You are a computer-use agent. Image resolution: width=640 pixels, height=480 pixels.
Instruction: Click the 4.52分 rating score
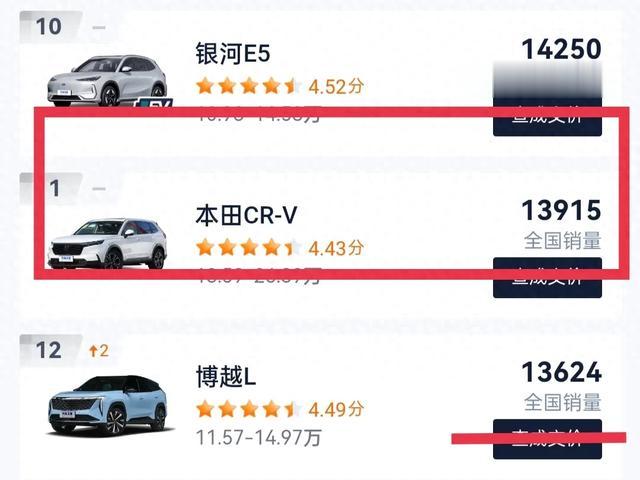tap(335, 86)
